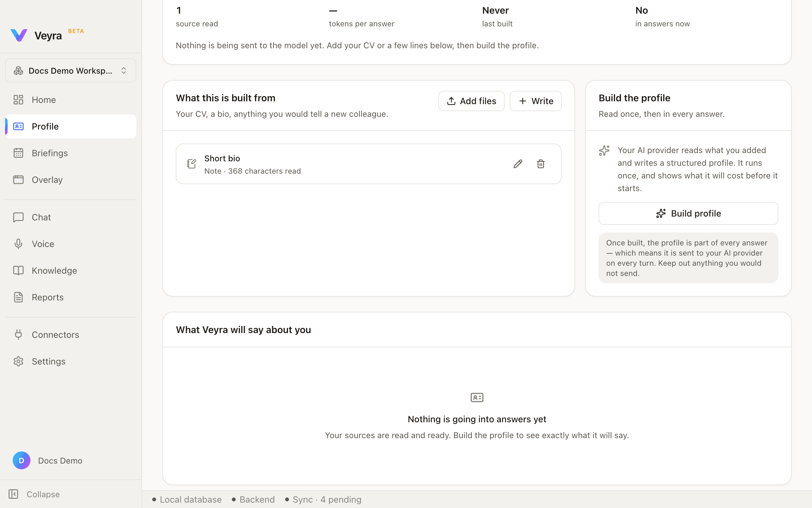Click the Knowledge book icon
812x508 pixels.
pyautogui.click(x=18, y=271)
